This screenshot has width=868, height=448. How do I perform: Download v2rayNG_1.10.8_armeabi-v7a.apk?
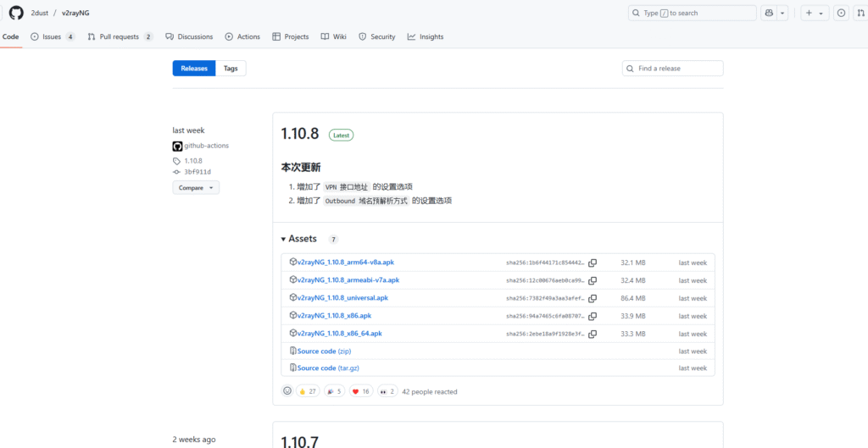coord(348,280)
